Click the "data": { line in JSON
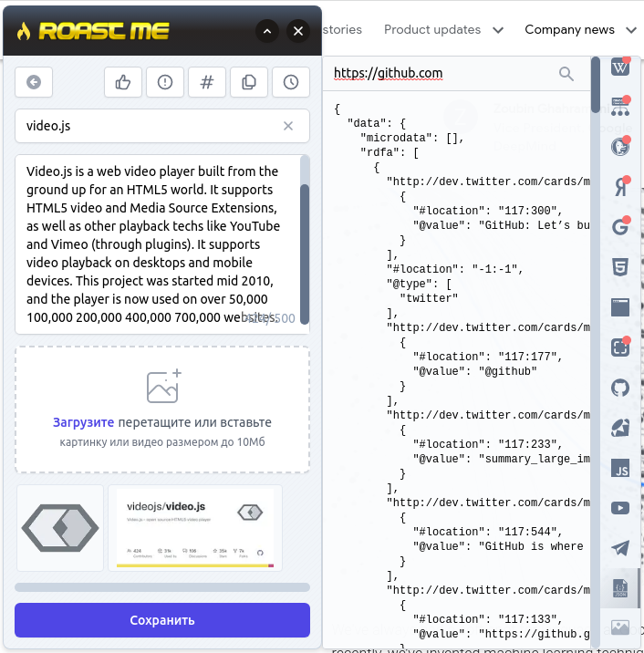 coord(377,123)
